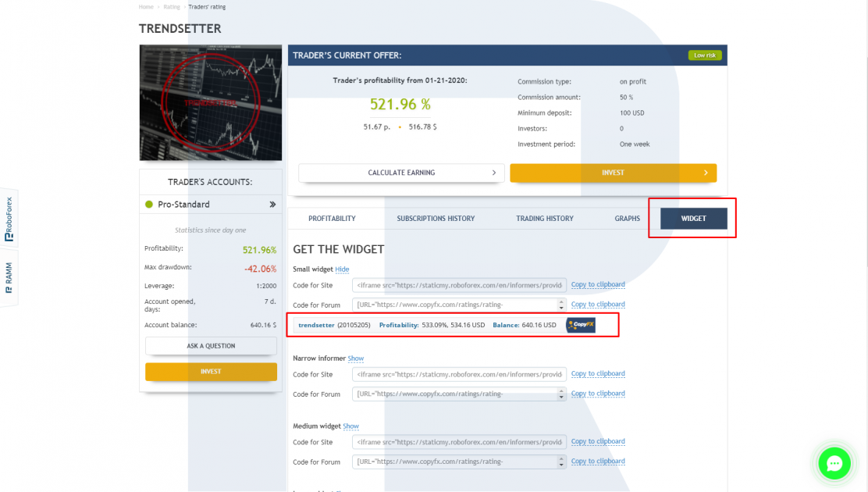The image size is (868, 492).
Task: Click the green Pro-Standard status dot
Action: tap(149, 205)
